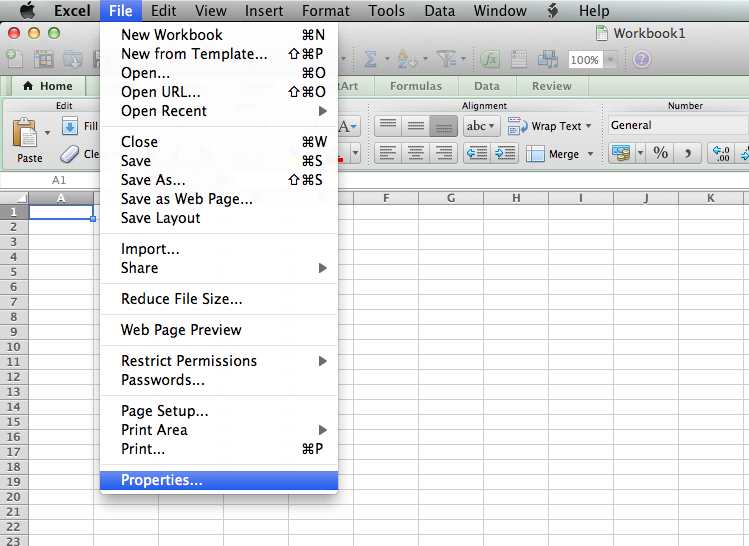This screenshot has height=546, width=749.
Task: Click the select-all corner box
Action: 14,198
